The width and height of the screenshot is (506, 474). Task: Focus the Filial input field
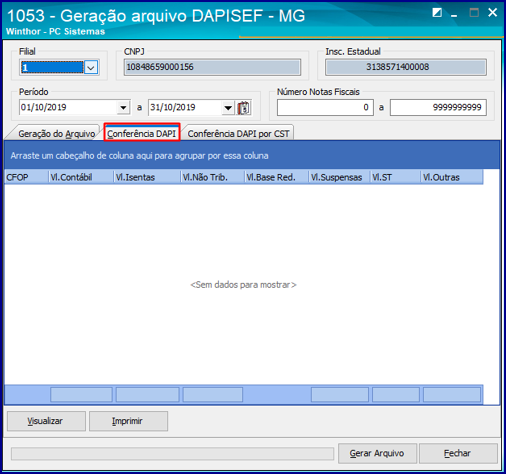coord(52,68)
